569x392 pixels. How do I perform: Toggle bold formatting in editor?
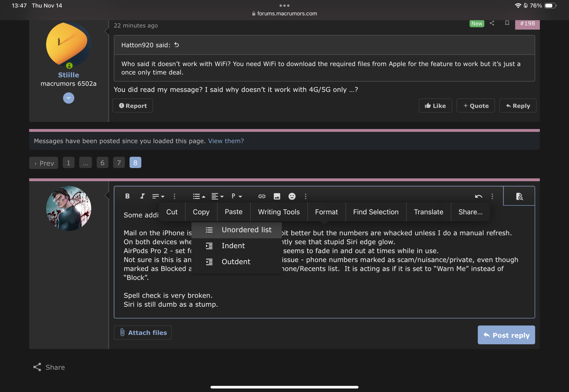[x=127, y=196]
